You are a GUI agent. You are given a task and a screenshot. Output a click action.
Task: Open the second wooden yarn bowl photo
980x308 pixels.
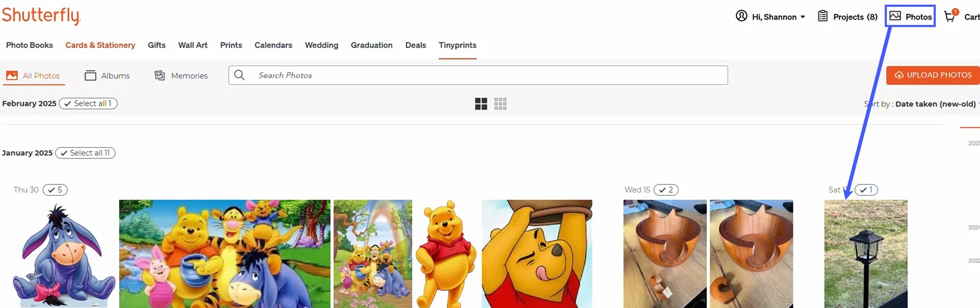[x=751, y=254]
